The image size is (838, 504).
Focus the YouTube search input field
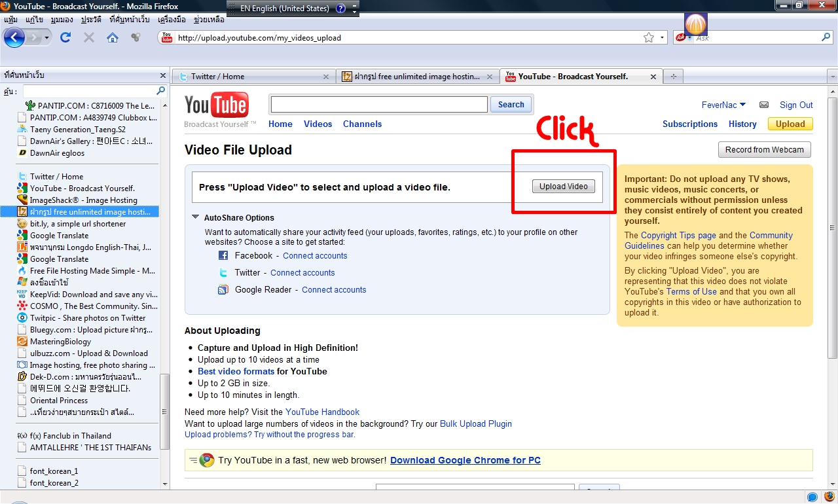point(379,105)
